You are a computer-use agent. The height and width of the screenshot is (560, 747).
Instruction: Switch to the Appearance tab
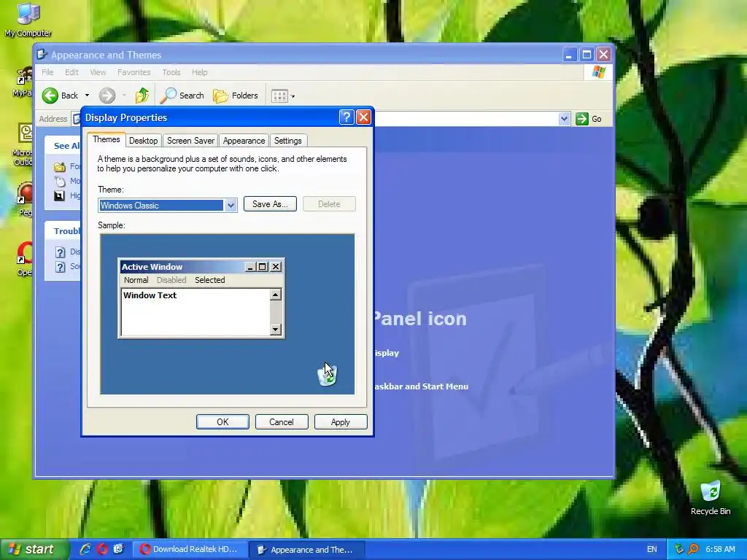[x=244, y=141]
